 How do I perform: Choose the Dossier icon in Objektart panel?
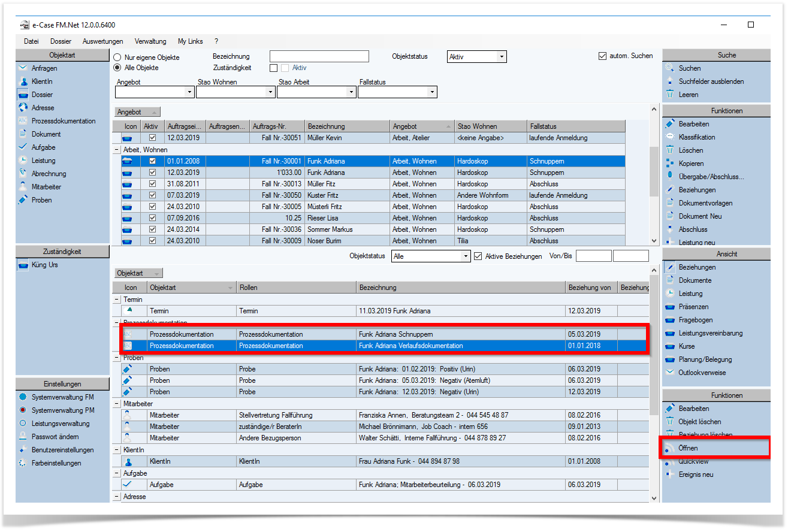(x=23, y=95)
